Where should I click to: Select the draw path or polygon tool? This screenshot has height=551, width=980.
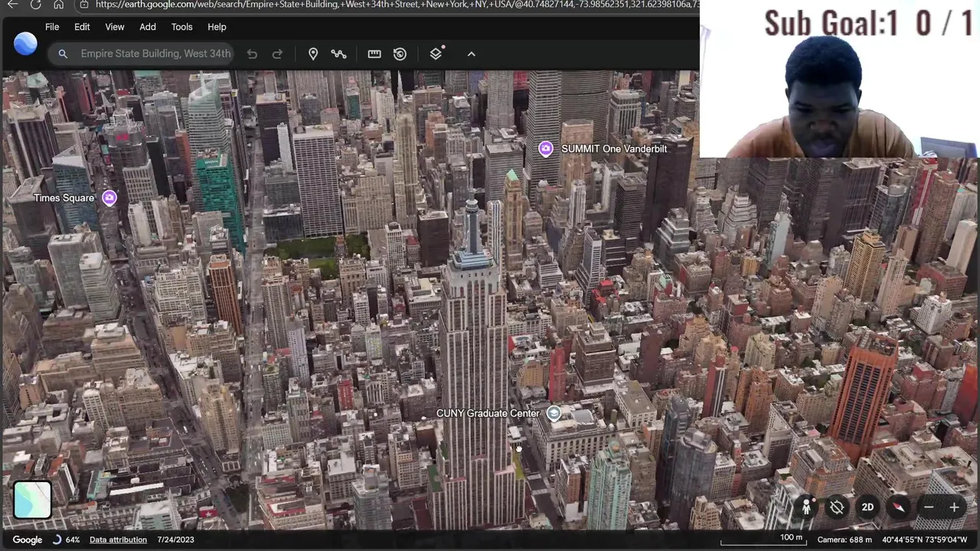338,54
